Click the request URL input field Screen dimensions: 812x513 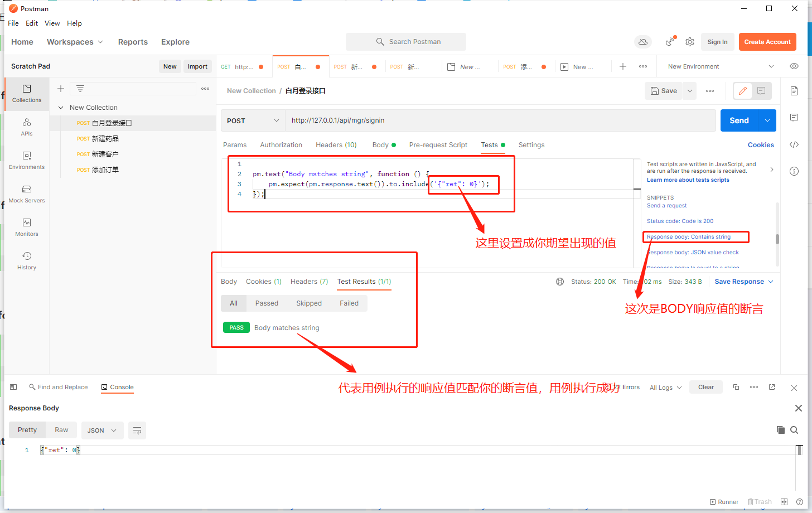[x=500, y=120]
